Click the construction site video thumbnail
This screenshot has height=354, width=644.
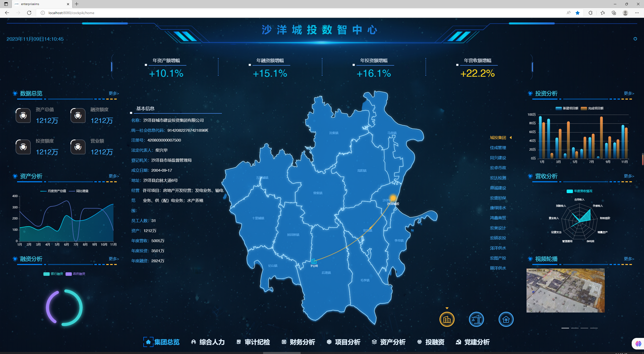pyautogui.click(x=565, y=290)
